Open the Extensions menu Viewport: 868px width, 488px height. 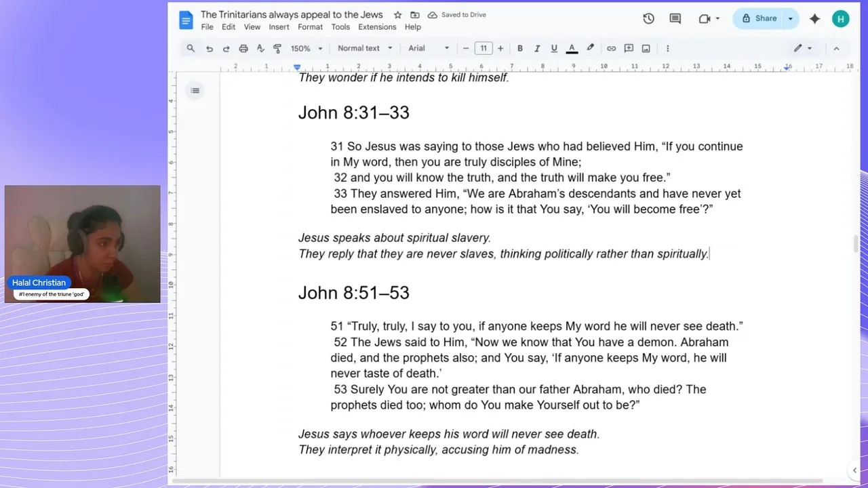tap(377, 27)
